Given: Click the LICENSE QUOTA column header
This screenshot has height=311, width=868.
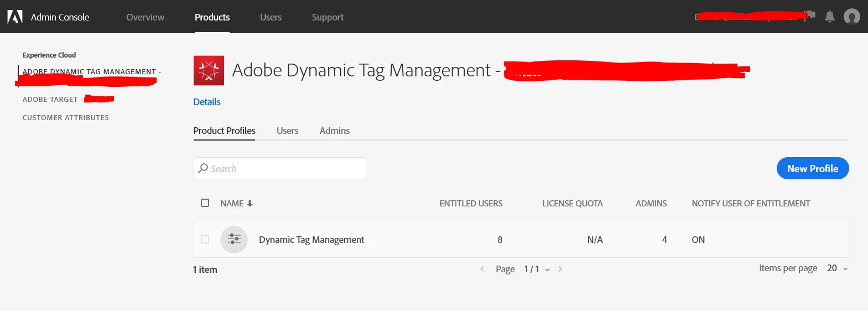Looking at the screenshot, I should (x=573, y=204).
